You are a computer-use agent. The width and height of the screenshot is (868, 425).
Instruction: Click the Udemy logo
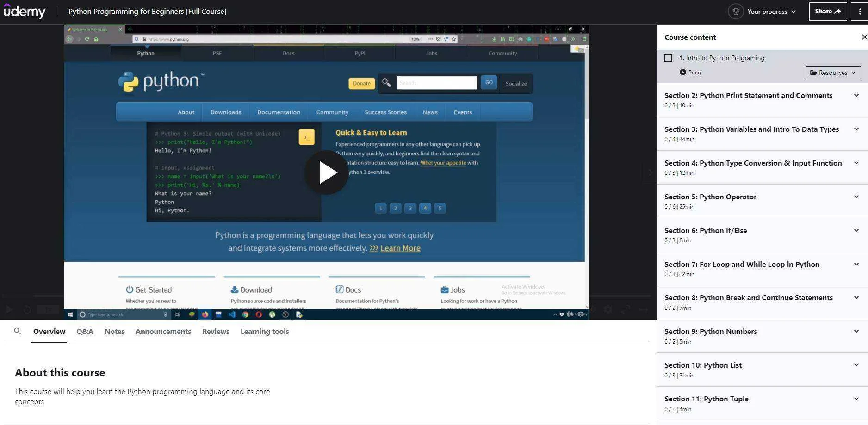(25, 11)
